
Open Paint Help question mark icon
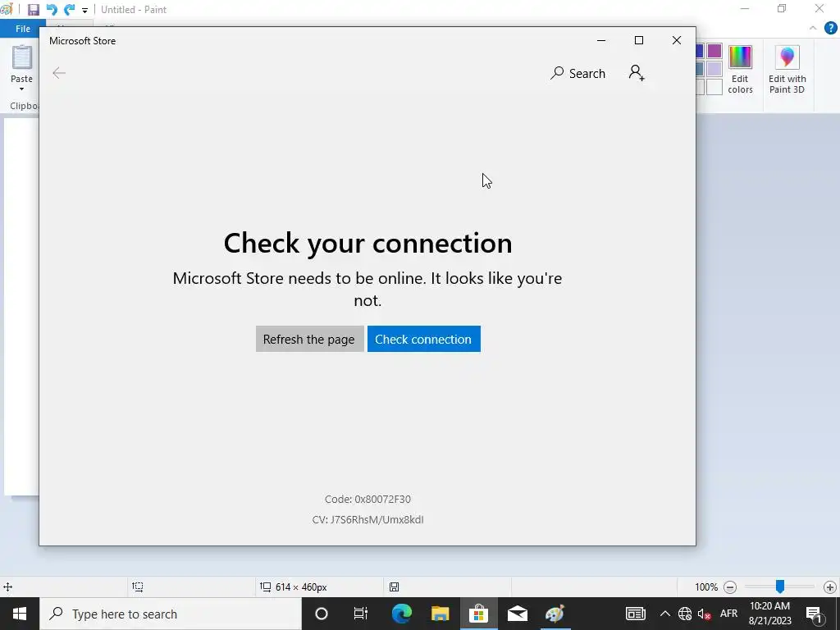(x=830, y=29)
